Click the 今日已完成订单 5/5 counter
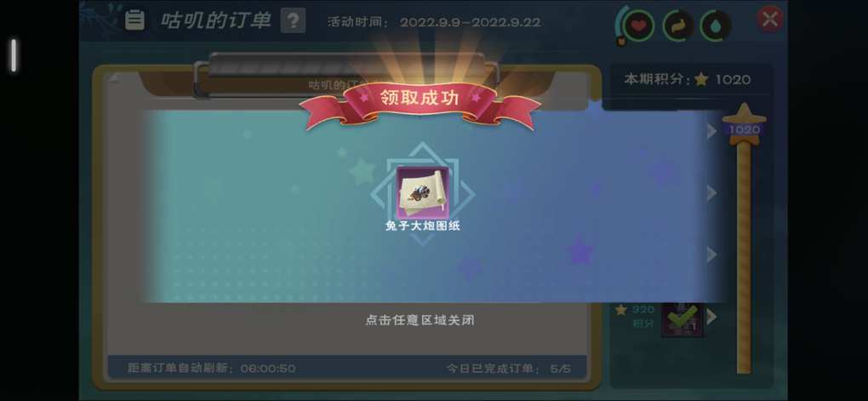 pos(508,369)
